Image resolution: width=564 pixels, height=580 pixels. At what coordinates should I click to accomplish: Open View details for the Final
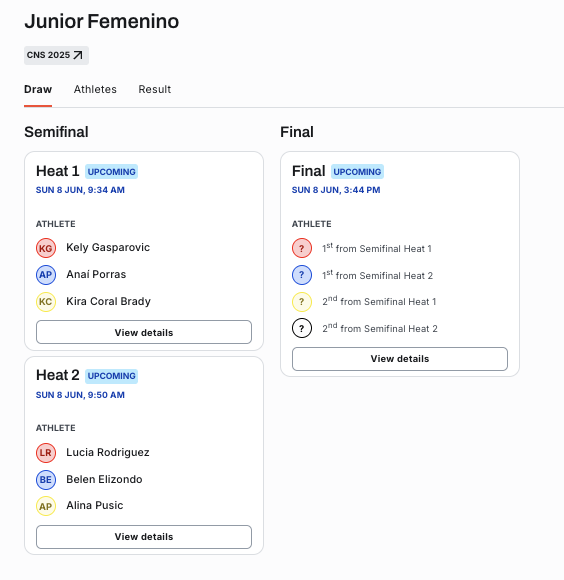(x=400, y=359)
